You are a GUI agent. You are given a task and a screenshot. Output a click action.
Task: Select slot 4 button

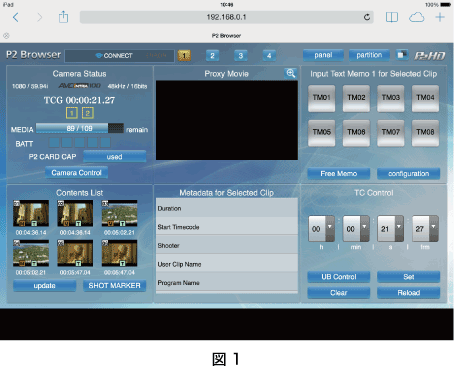pos(269,55)
